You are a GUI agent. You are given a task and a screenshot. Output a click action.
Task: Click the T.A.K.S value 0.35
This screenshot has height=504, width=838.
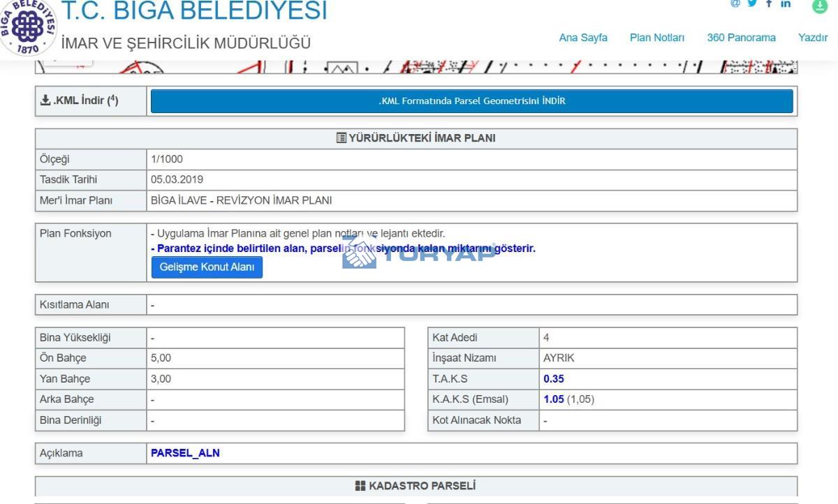(x=554, y=379)
